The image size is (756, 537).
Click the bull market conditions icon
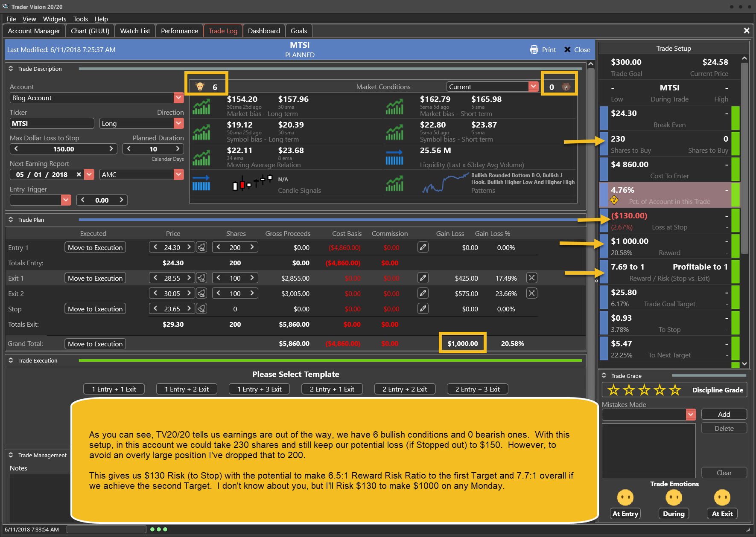[x=200, y=87]
